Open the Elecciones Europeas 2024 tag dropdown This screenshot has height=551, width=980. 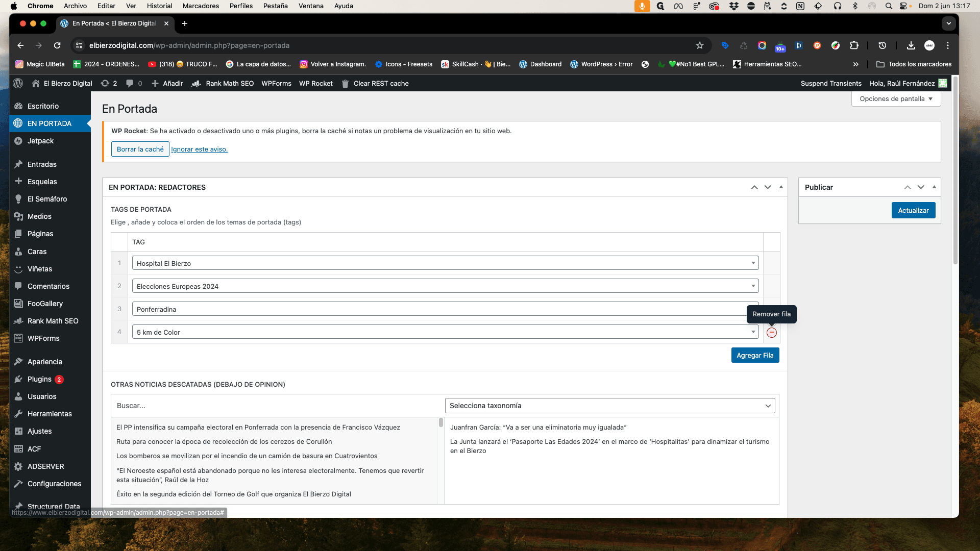pos(445,286)
